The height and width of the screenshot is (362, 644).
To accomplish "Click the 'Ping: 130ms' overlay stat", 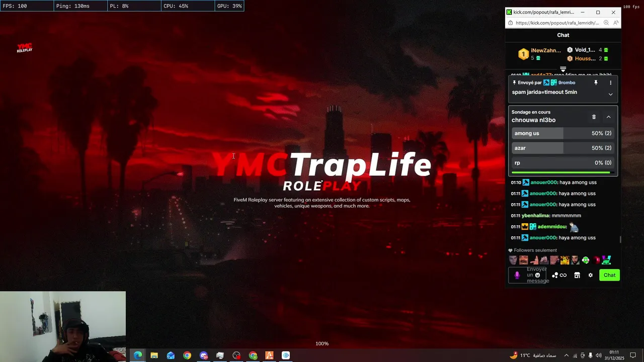I will click(73, 6).
